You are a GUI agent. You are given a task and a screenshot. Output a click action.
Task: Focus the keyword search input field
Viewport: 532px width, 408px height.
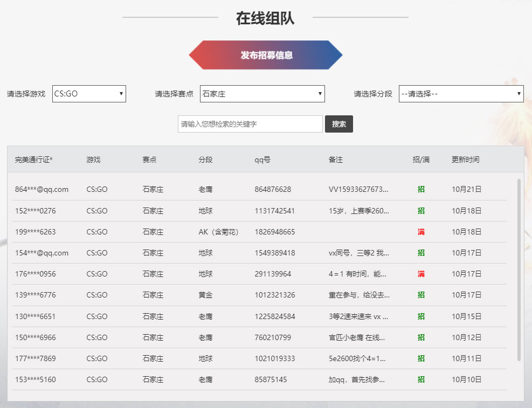click(250, 124)
